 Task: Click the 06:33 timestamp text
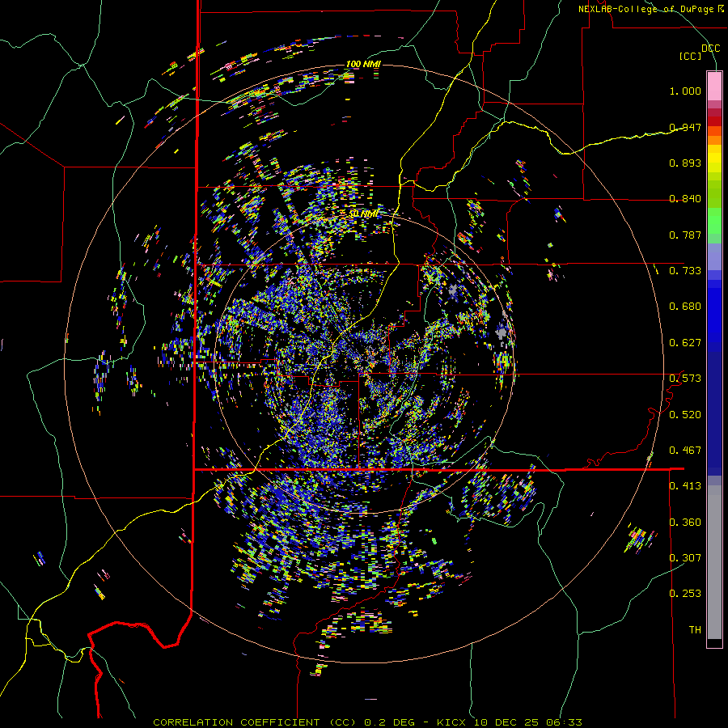coord(565,722)
